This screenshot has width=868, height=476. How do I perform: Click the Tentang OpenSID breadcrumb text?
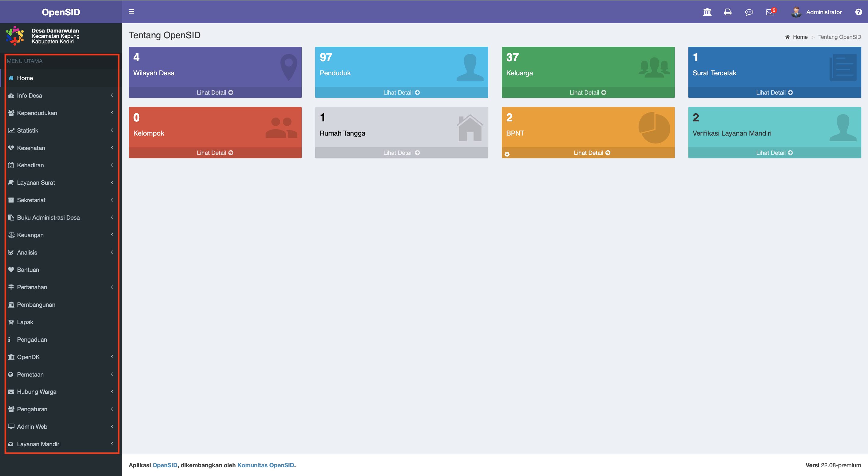pyautogui.click(x=839, y=37)
